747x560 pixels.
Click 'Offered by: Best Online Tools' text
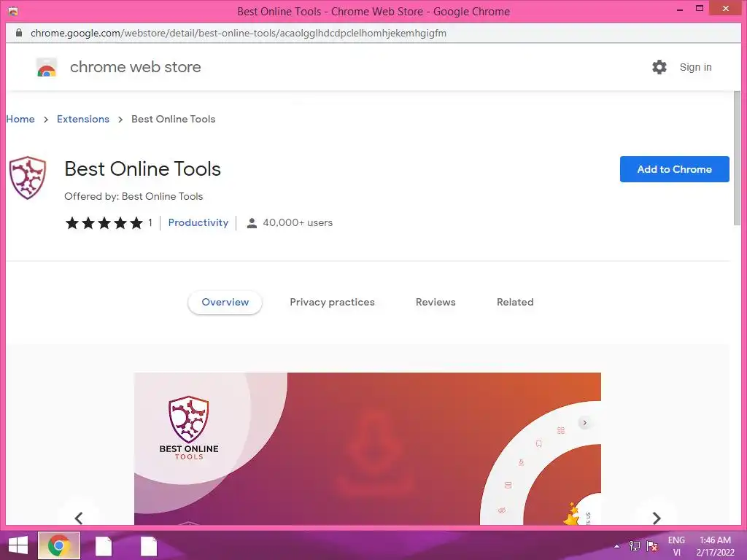pos(133,196)
